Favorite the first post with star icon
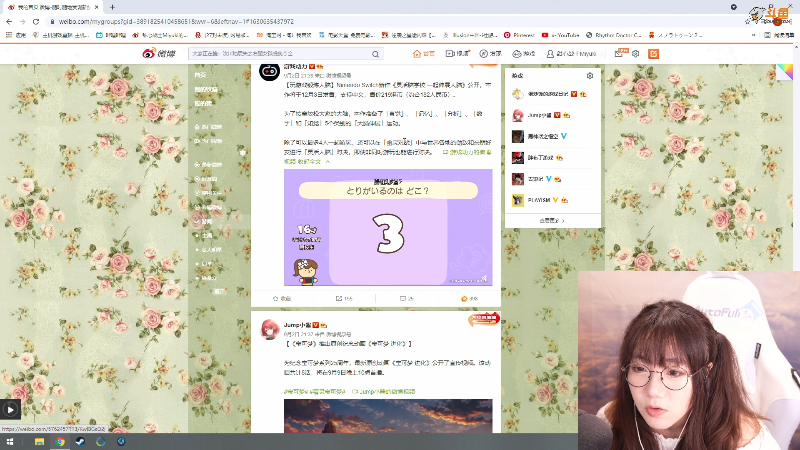The height and width of the screenshot is (450, 800). click(282, 298)
